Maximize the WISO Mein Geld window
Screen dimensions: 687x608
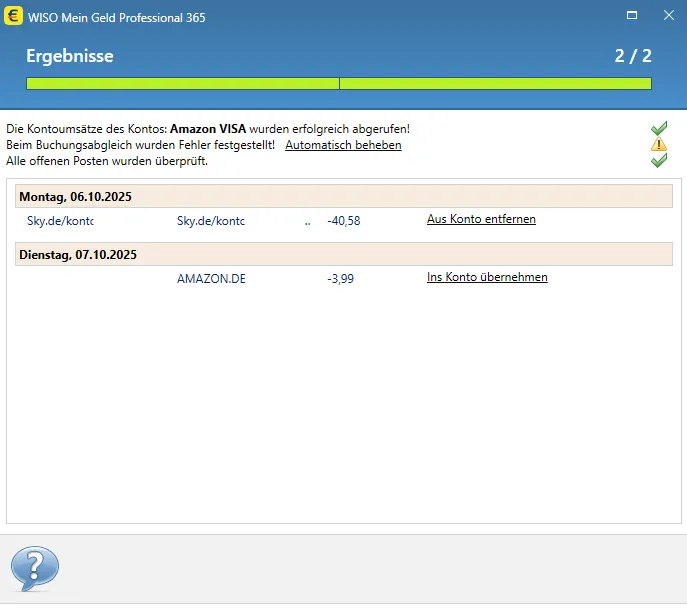pos(632,16)
